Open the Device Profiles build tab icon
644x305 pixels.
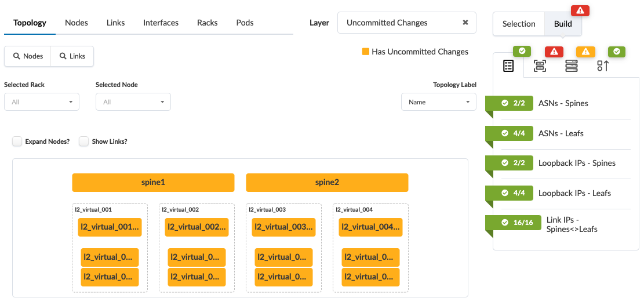pyautogui.click(x=540, y=66)
